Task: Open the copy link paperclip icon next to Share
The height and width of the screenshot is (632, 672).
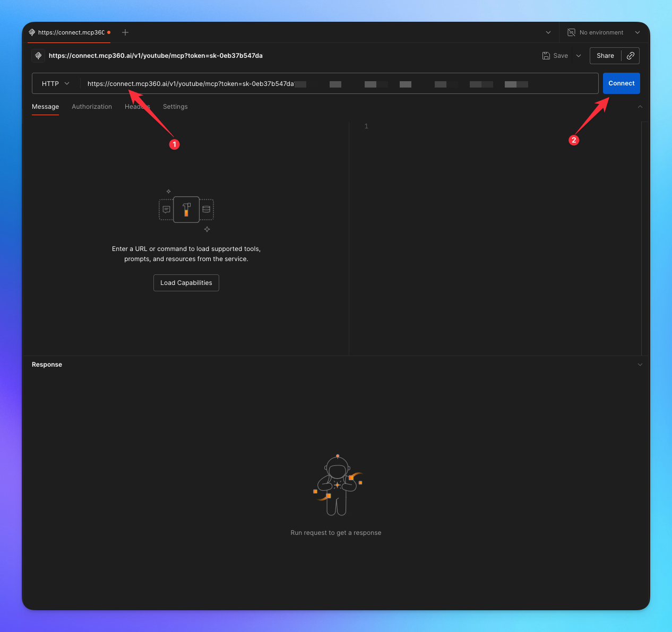Action: point(631,55)
